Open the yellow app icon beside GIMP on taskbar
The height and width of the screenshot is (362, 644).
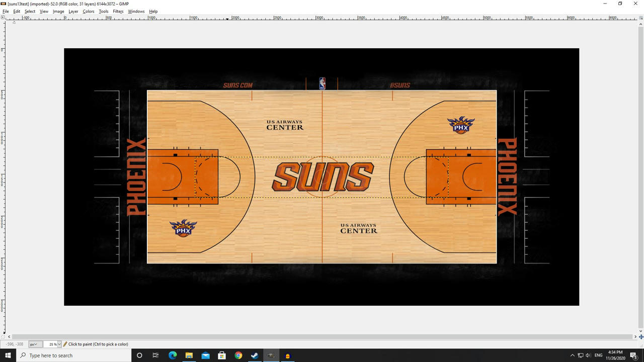pos(287,355)
